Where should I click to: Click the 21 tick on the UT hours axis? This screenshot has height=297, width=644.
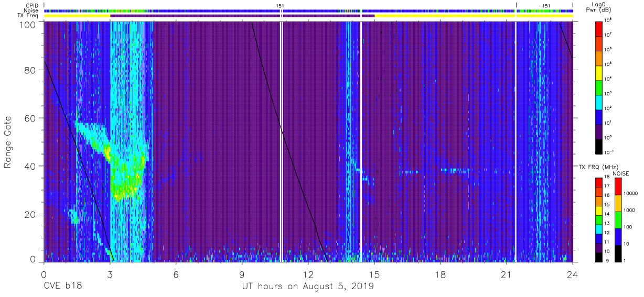507,274
